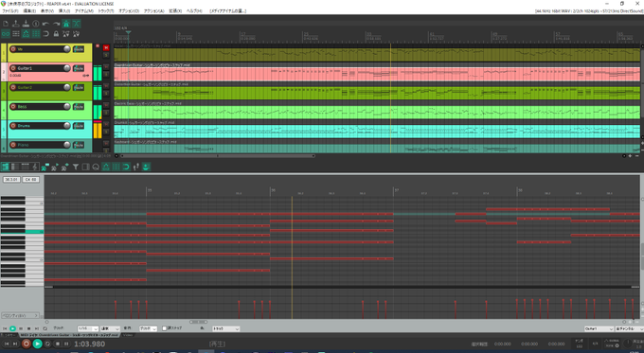644x353 pixels.
Task: Click the MIDI editor filter funnel icon
Action: pyautogui.click(x=76, y=167)
